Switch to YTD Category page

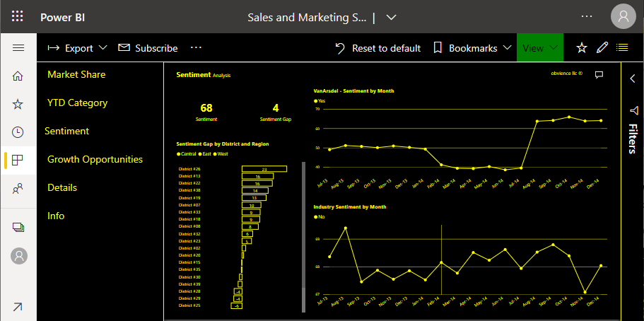[x=77, y=103]
